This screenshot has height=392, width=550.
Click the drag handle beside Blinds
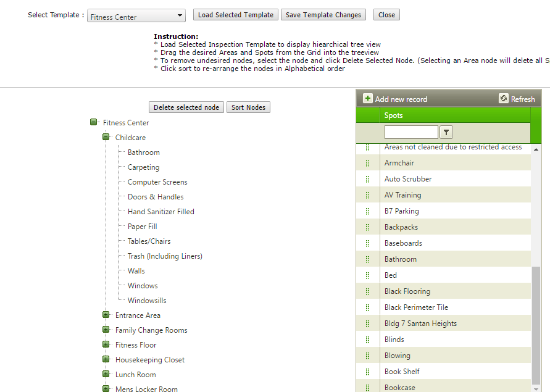[x=368, y=340]
